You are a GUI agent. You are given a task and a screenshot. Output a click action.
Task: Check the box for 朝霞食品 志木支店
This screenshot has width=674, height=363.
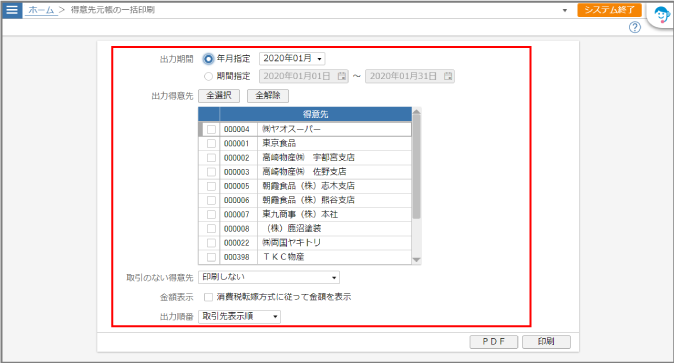click(211, 186)
